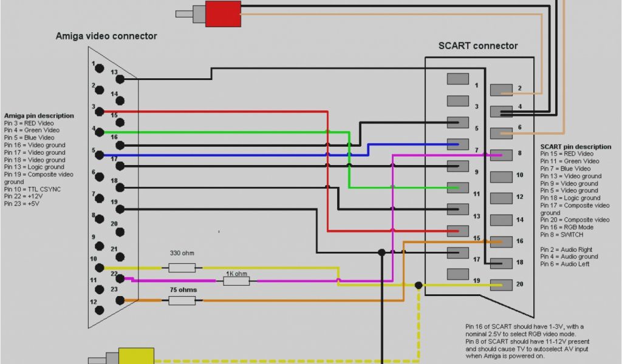Viewport: 622px width, 364px height.
Task: Click the "SCART pin description" heading
Action: 576,147
